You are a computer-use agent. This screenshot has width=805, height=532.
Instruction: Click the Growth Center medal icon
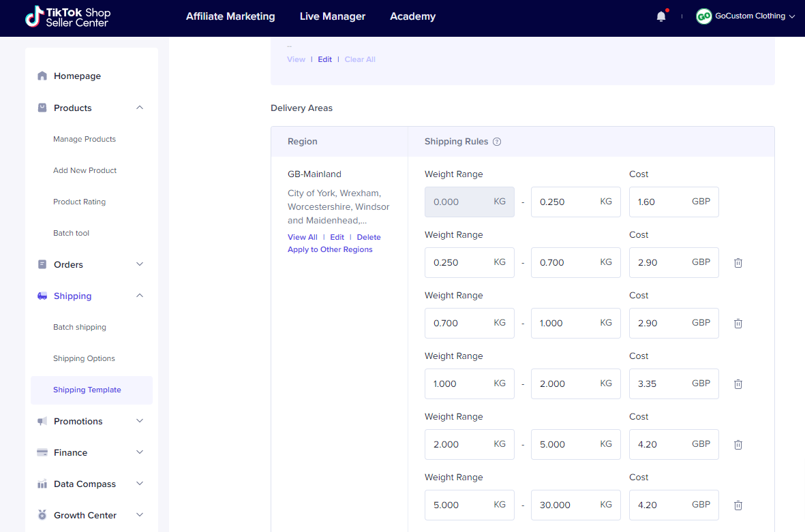42,515
